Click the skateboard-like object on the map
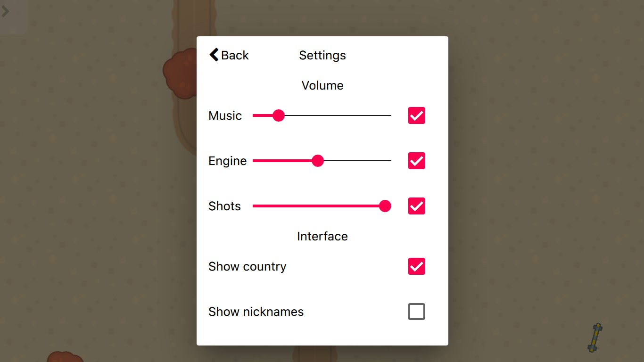This screenshot has height=362, width=644. coord(595,337)
